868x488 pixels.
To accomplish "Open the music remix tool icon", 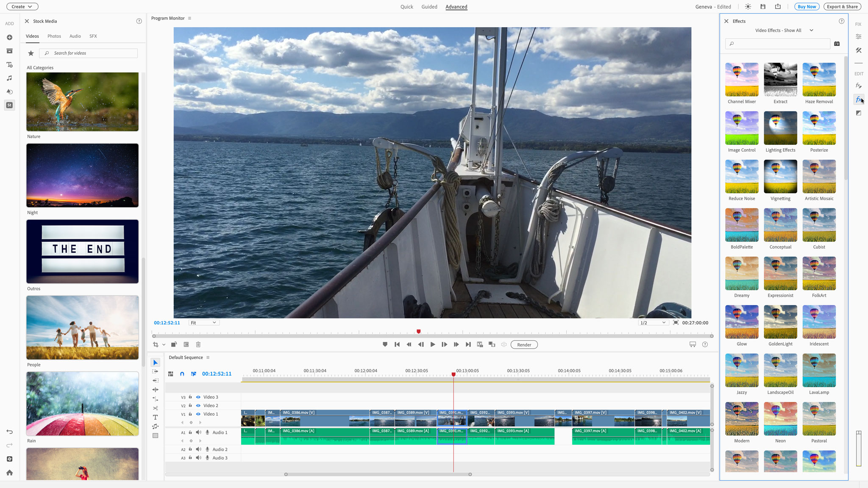I will pos(155,427).
